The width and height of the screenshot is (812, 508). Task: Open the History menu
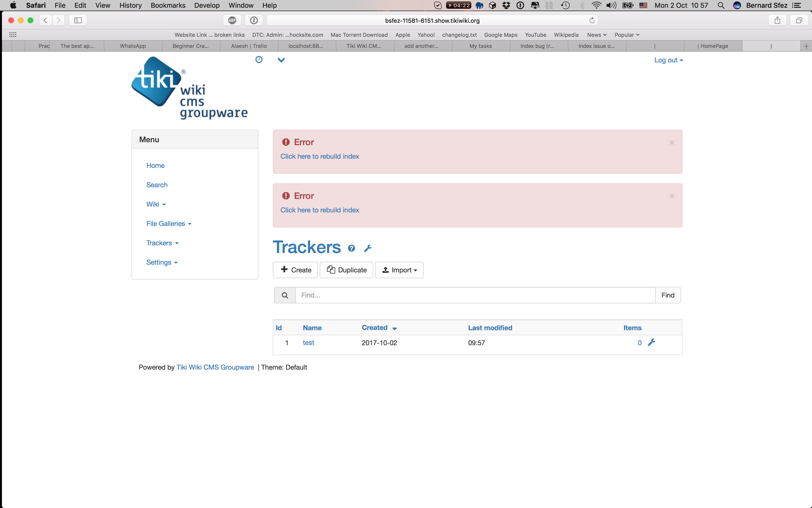tap(130, 5)
